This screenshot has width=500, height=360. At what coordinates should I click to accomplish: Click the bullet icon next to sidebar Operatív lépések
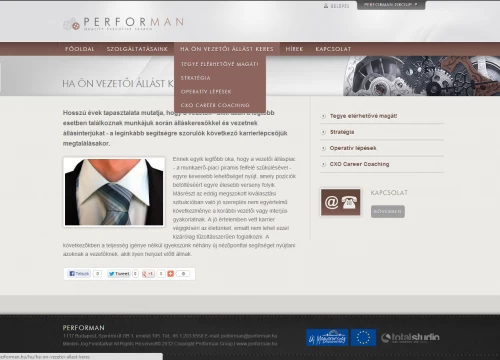pos(323,148)
